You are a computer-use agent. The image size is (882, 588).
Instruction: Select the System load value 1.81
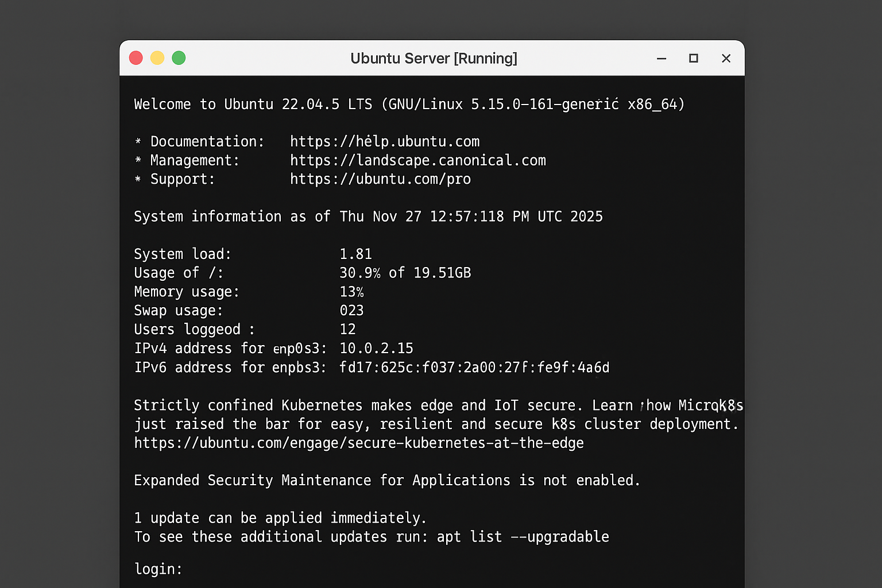[355, 254]
